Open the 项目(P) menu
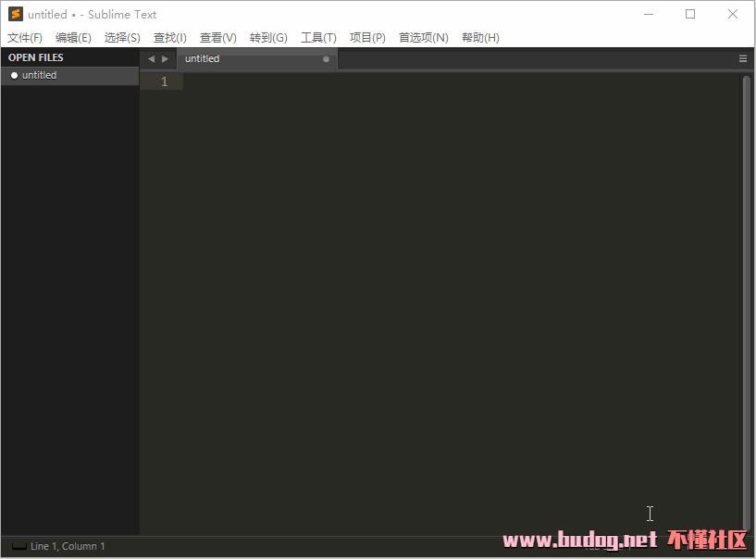The height and width of the screenshot is (559, 756). tap(367, 38)
